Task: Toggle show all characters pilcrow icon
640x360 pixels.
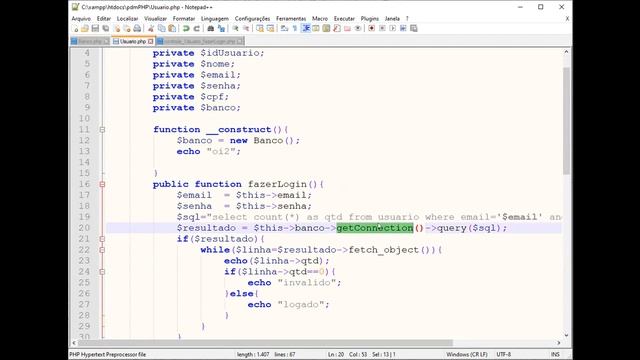Action: 295,28
